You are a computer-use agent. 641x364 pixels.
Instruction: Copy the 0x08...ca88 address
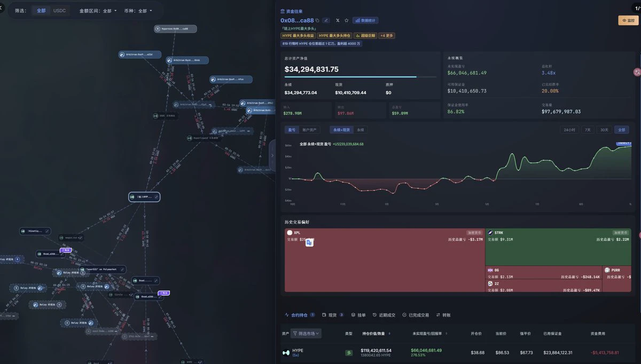click(317, 20)
